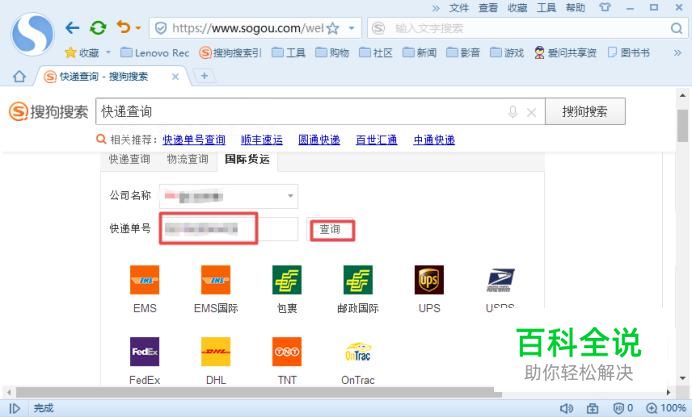The width and height of the screenshot is (692, 417).
Task: Open the 百世汇通 related link
Action: 376,140
